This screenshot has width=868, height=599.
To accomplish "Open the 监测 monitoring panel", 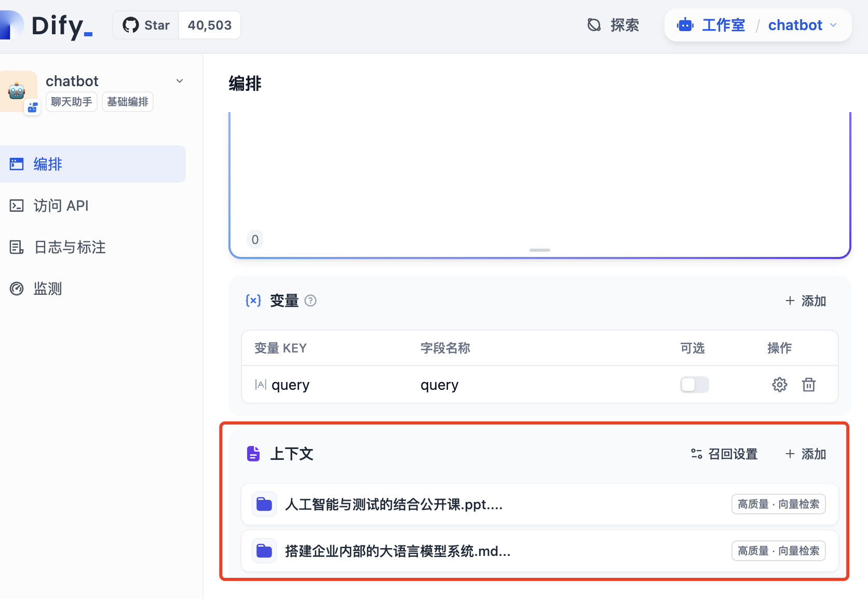I will 47,289.
